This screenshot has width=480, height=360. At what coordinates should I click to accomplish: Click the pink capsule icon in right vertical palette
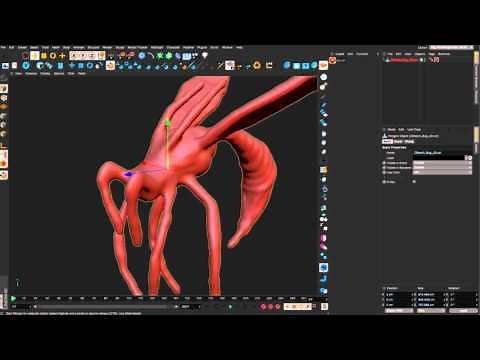coord(323,238)
